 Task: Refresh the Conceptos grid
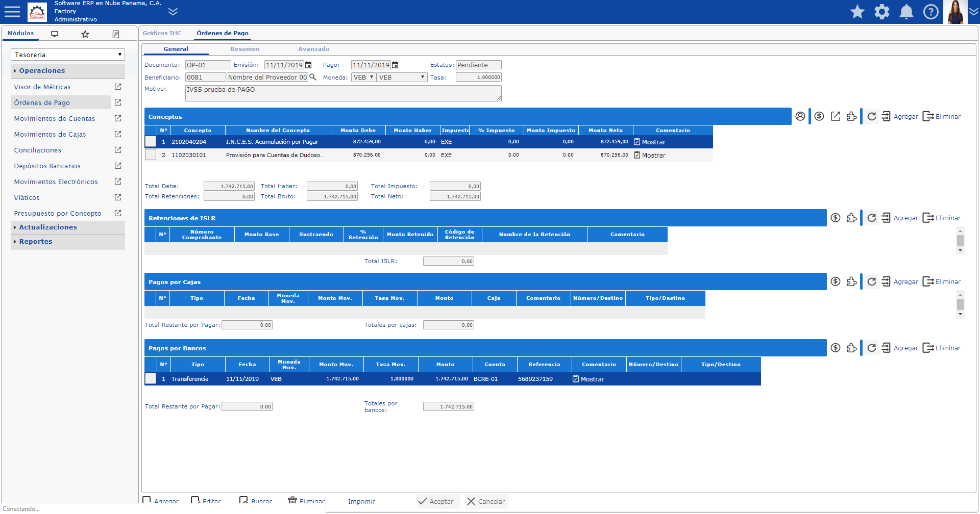click(872, 116)
